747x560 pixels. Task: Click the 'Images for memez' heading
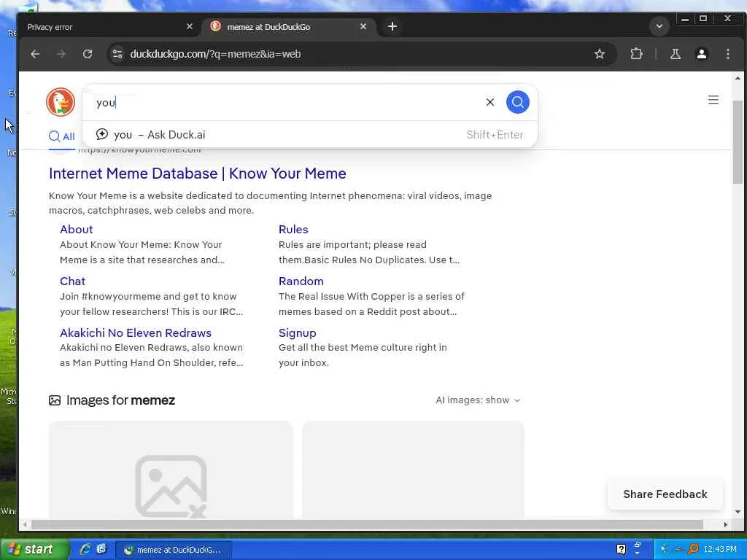[120, 400]
